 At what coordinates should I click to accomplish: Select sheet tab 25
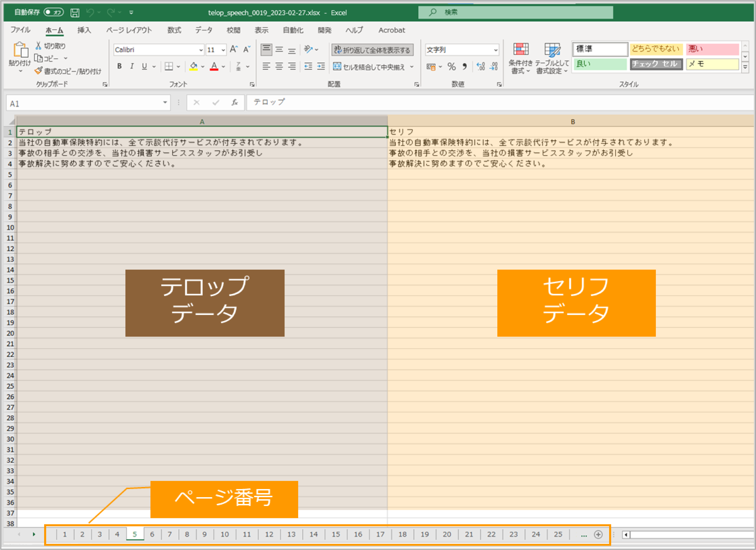558,534
